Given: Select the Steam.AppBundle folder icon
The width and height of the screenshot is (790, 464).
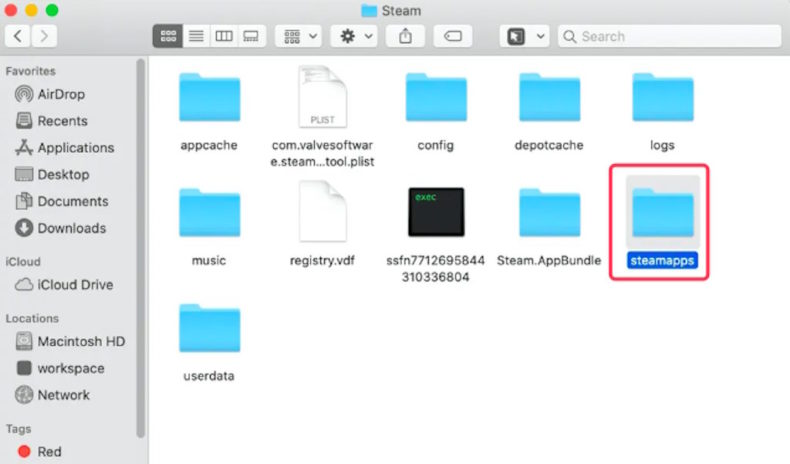Looking at the screenshot, I should 550,212.
